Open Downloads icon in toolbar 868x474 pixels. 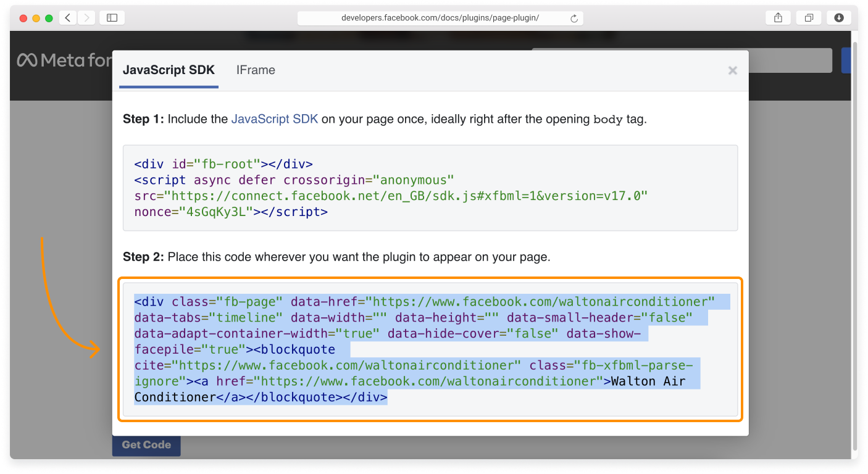[x=839, y=18]
